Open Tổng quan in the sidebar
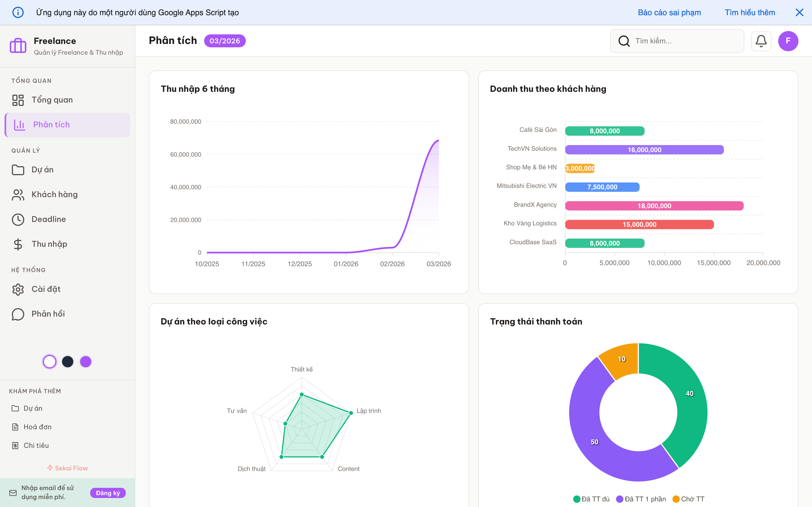Image resolution: width=812 pixels, height=507 pixels. pos(52,100)
